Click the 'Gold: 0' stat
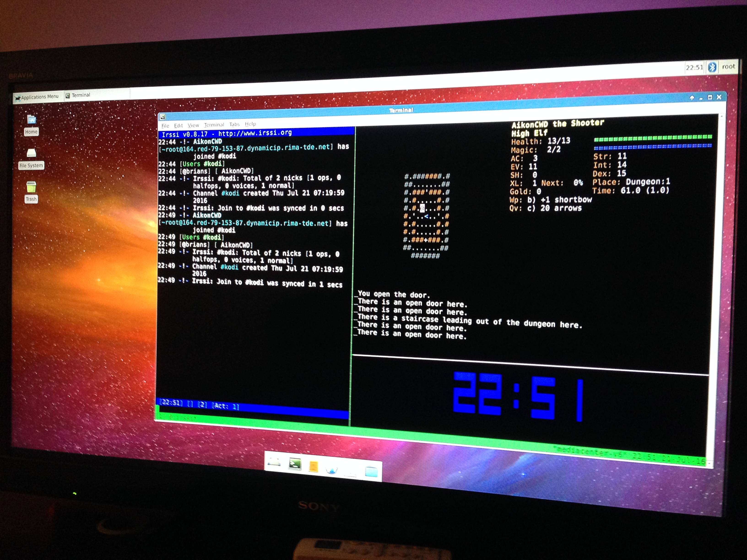The height and width of the screenshot is (560, 747). (525, 192)
